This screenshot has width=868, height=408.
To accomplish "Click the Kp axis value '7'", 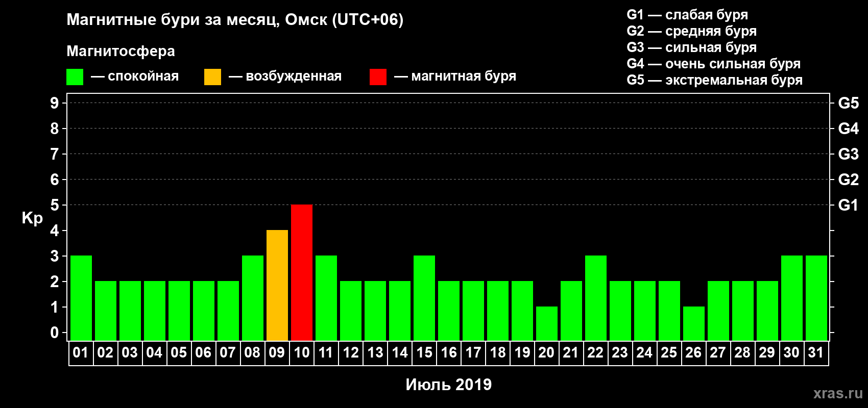I will coord(54,154).
